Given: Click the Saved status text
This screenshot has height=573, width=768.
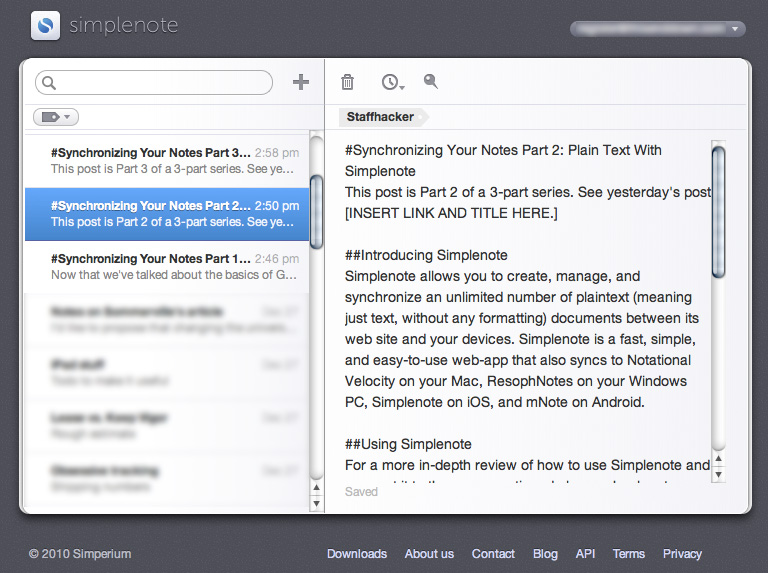Looking at the screenshot, I should pos(361,492).
